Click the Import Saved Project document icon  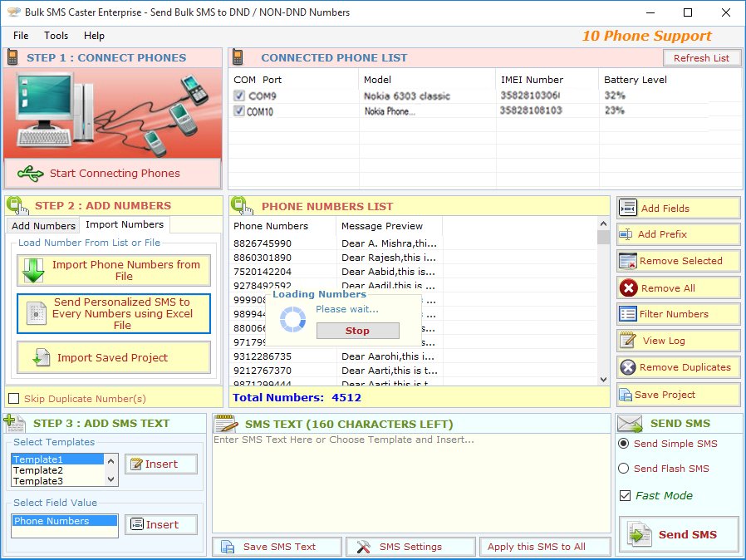42,357
